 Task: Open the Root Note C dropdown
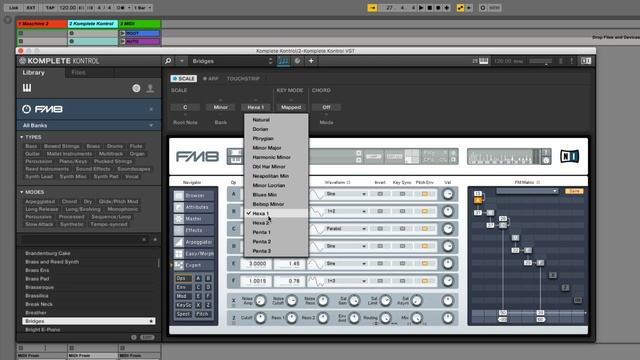(x=185, y=107)
